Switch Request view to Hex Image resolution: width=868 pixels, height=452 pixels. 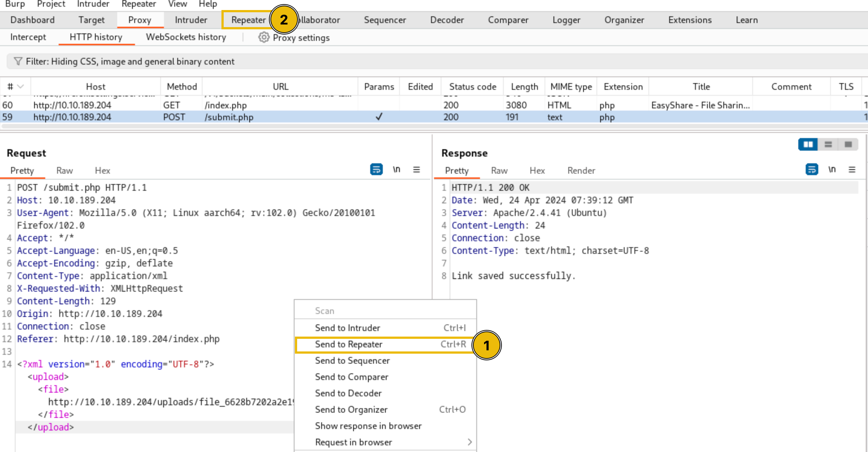[102, 170]
